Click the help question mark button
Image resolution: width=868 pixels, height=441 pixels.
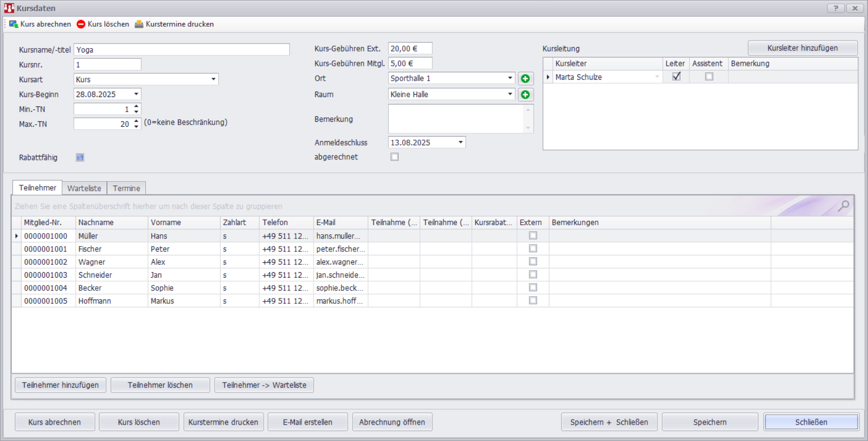836,8
